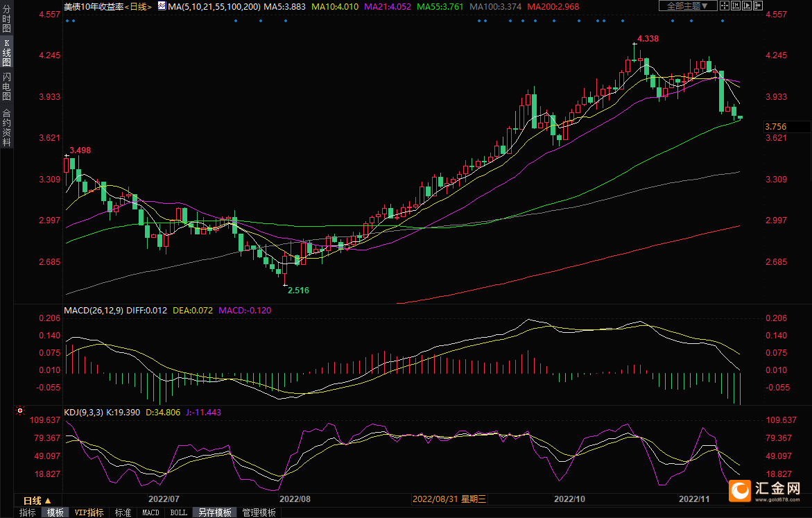Click the 2.516 low price label
Viewport: 812px width, 518px height.
point(298,290)
